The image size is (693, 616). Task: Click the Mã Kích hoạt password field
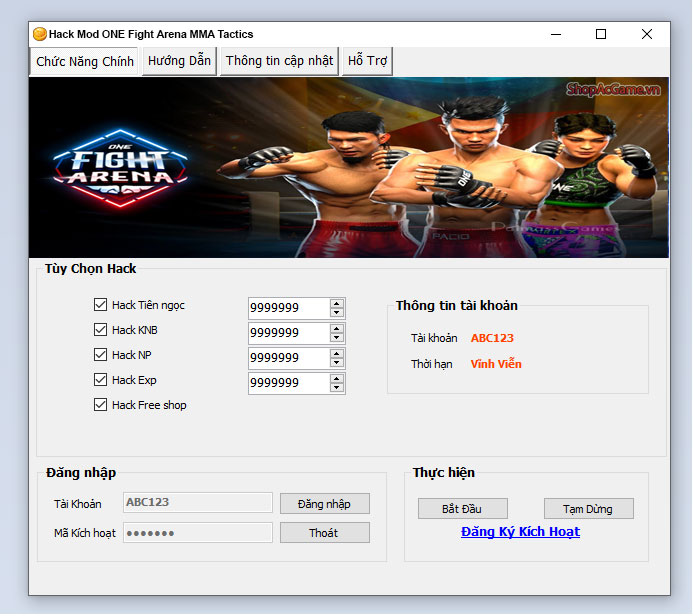[198, 532]
